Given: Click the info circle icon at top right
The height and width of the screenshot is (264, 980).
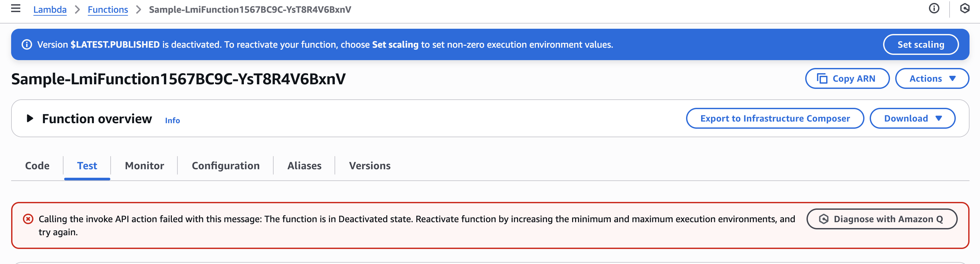Looking at the screenshot, I should pos(934,8).
